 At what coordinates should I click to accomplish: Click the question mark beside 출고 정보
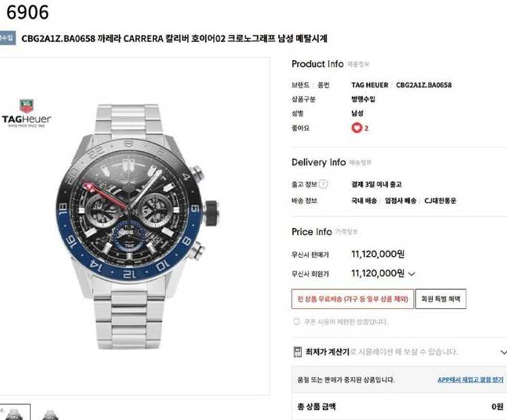[323, 184]
